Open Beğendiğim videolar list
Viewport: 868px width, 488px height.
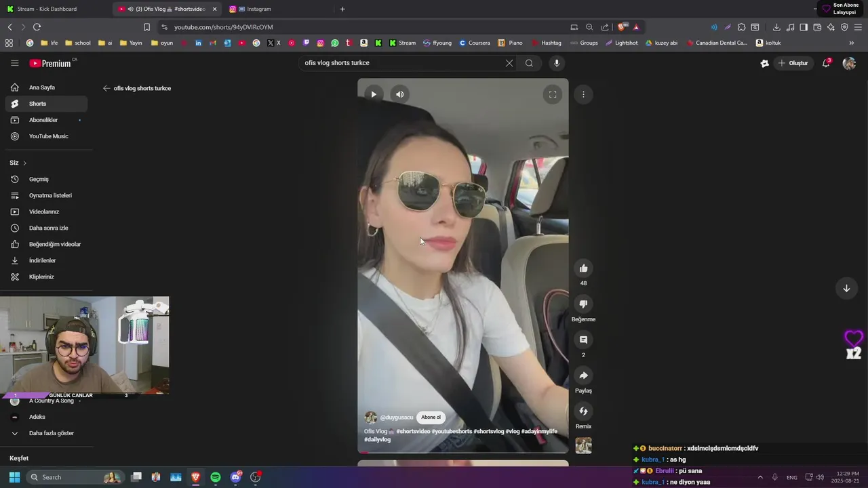[x=46, y=244]
